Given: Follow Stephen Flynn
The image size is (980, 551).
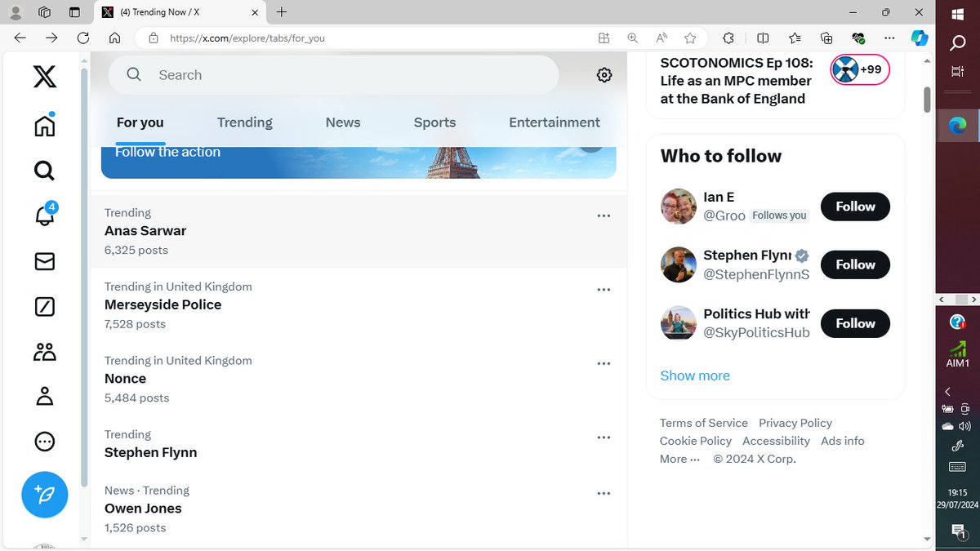Looking at the screenshot, I should point(855,264).
